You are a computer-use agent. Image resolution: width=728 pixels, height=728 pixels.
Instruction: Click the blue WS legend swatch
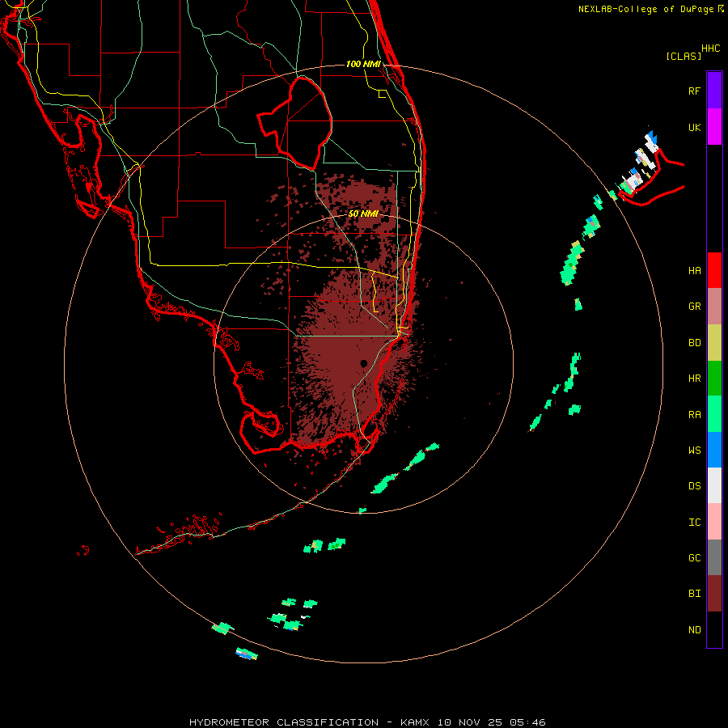coord(714,450)
